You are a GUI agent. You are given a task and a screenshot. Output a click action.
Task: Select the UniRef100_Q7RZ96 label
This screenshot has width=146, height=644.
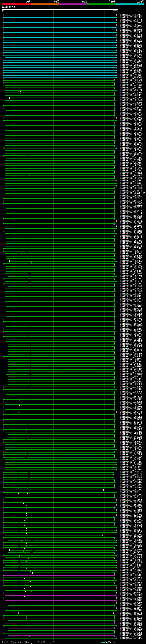coord(131,510)
